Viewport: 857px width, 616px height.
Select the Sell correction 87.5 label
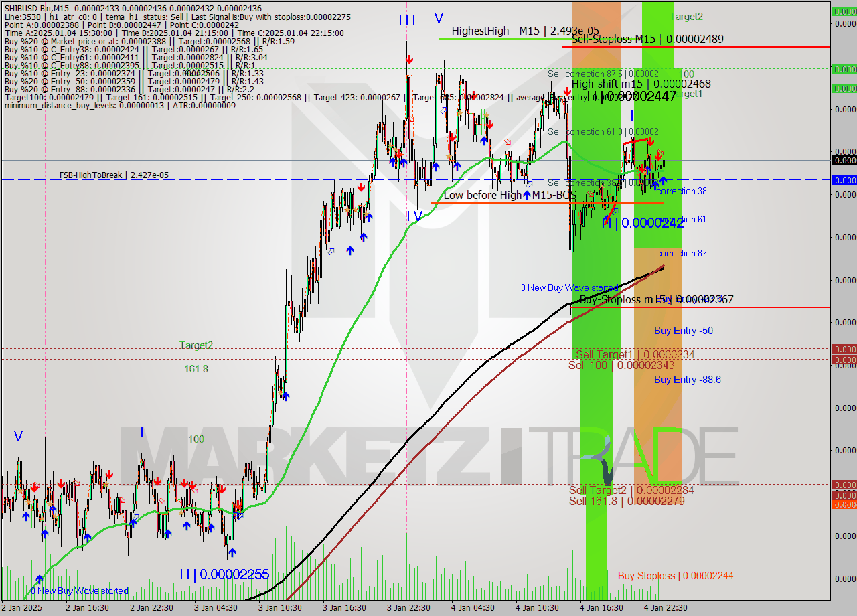pyautogui.click(x=603, y=74)
